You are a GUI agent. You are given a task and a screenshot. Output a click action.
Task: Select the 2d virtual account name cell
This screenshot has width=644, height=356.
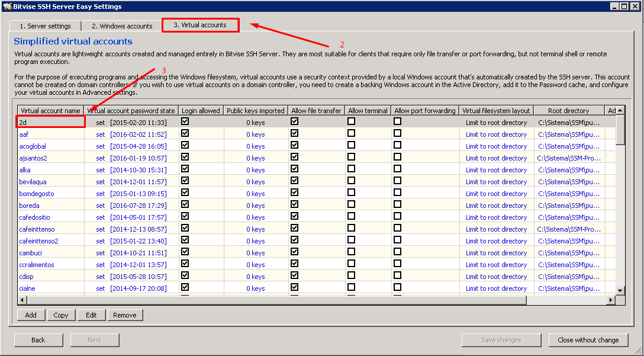click(x=51, y=122)
